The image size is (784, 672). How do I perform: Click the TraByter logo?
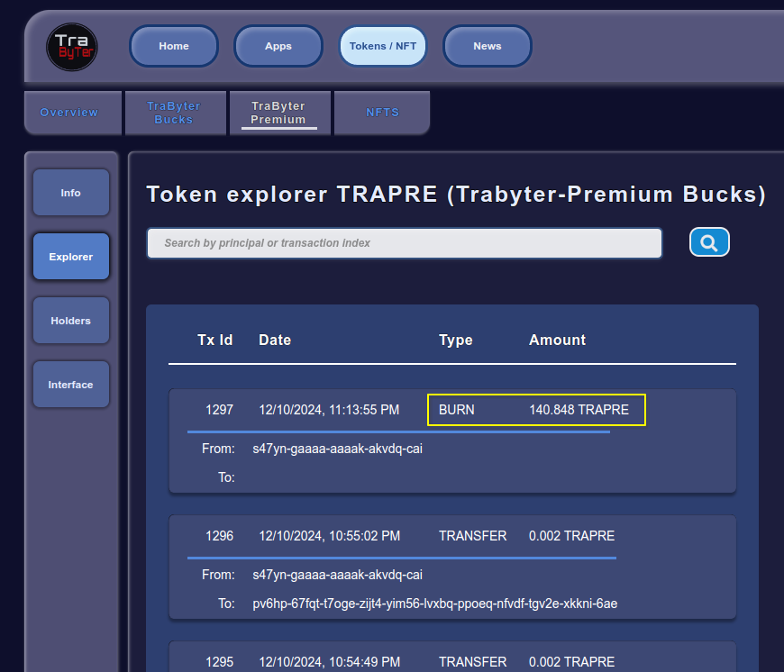(x=72, y=47)
